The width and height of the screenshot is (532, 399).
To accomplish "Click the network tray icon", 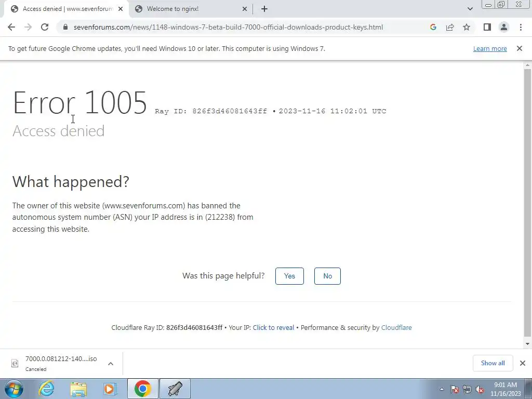I will click(x=467, y=389).
